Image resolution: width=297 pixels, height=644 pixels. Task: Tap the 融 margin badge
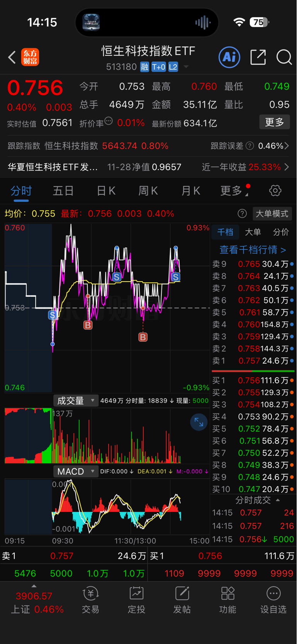pyautogui.click(x=144, y=67)
